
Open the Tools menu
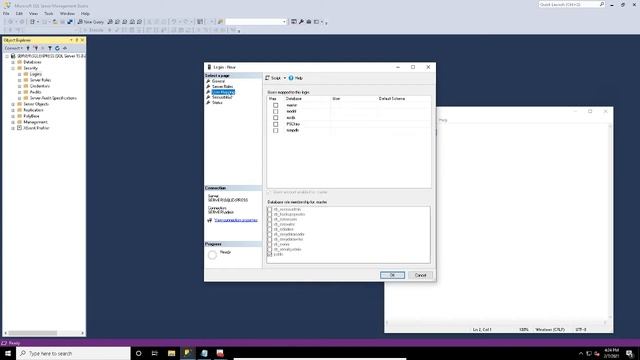tap(49, 13)
